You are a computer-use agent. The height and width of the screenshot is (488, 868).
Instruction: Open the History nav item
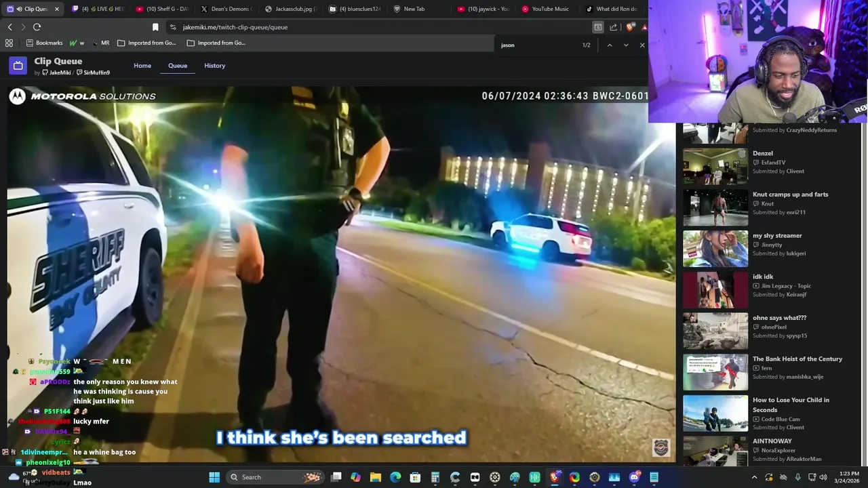pyautogui.click(x=214, y=66)
